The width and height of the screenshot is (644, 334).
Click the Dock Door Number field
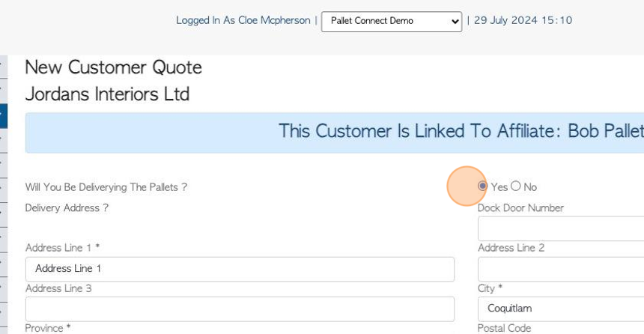(x=561, y=229)
